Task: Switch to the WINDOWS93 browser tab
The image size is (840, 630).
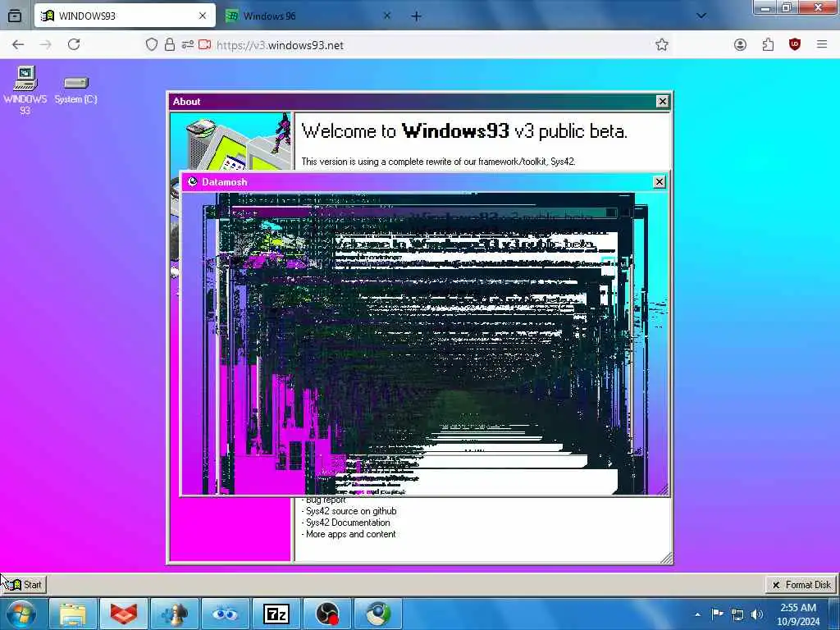Action: click(125, 16)
